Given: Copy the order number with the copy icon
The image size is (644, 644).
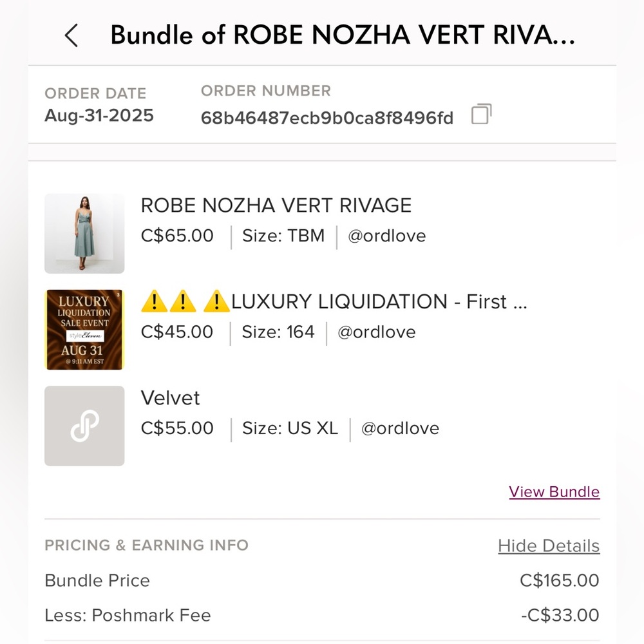Looking at the screenshot, I should [x=481, y=114].
